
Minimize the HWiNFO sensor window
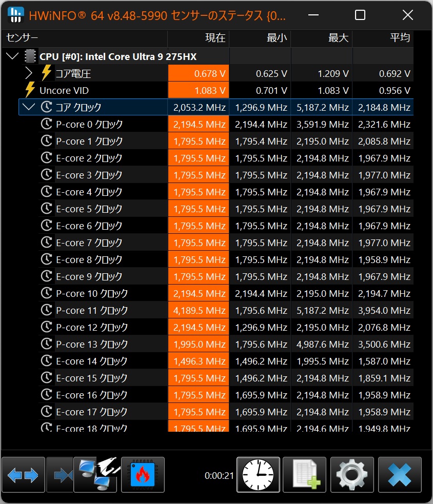tap(313, 15)
